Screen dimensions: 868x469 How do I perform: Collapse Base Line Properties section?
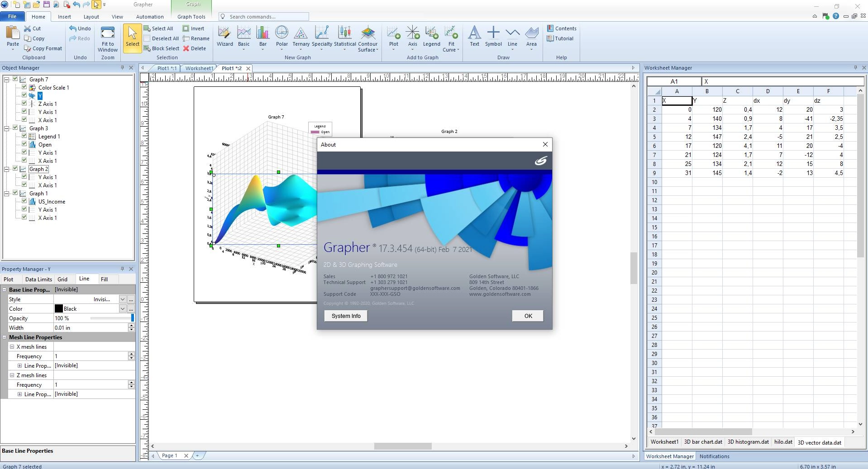[x=5, y=289]
